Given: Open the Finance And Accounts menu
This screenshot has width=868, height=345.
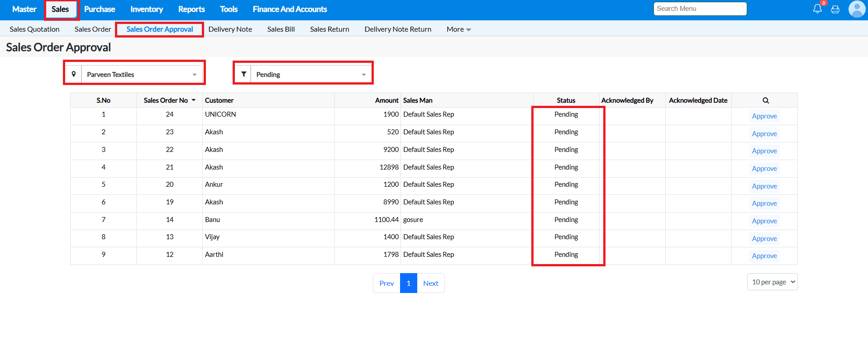Looking at the screenshot, I should (x=290, y=9).
